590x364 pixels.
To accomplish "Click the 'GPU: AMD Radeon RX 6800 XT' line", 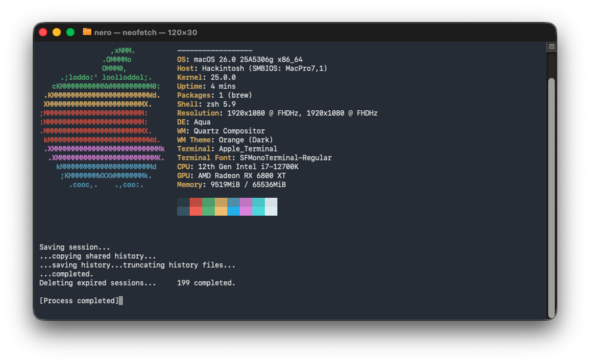I will (x=231, y=176).
